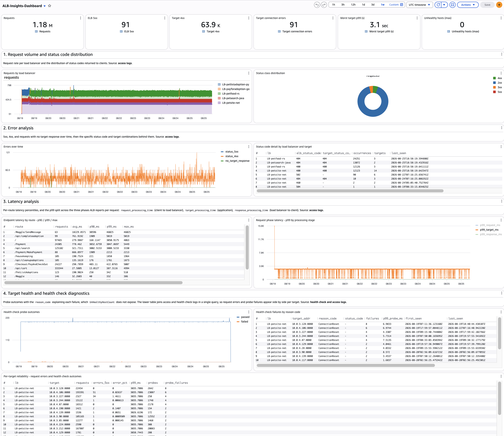Select the 1w time range
Viewport: 504px width, 436px height.
point(383,5)
